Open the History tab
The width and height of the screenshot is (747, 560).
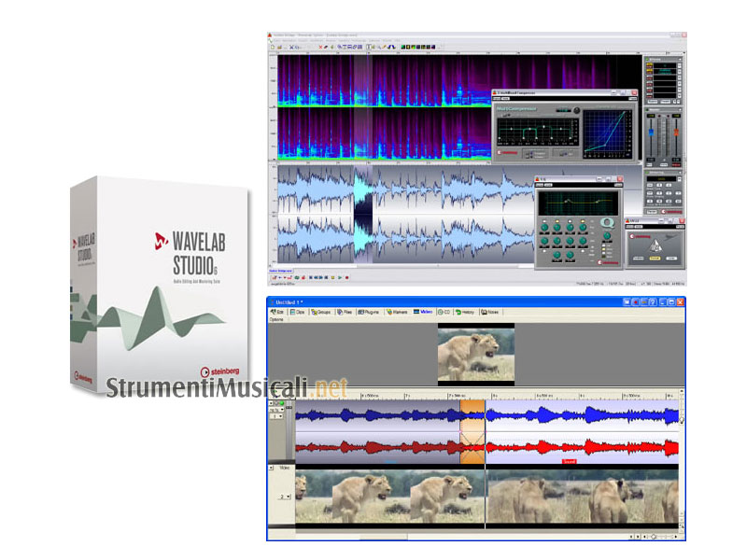click(465, 312)
